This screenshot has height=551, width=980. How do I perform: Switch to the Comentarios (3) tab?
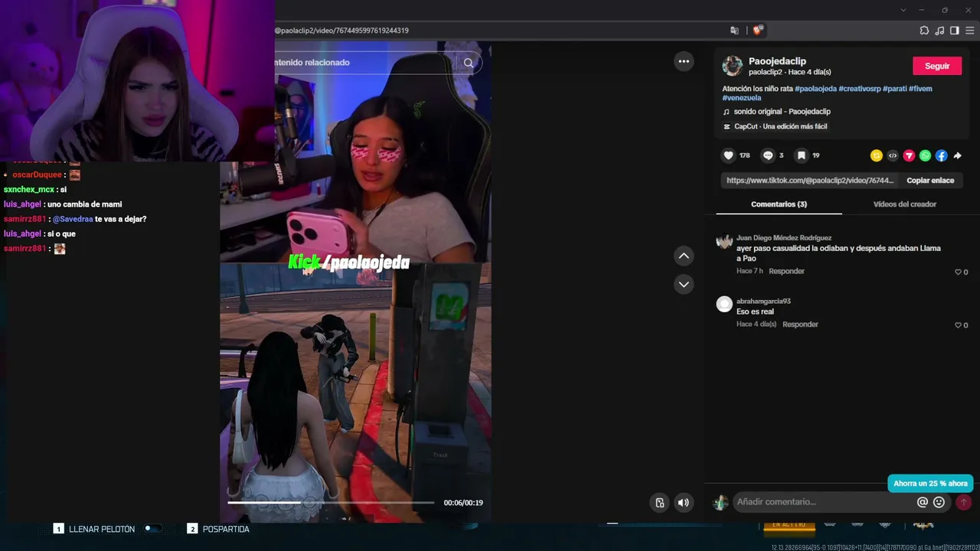pos(779,204)
